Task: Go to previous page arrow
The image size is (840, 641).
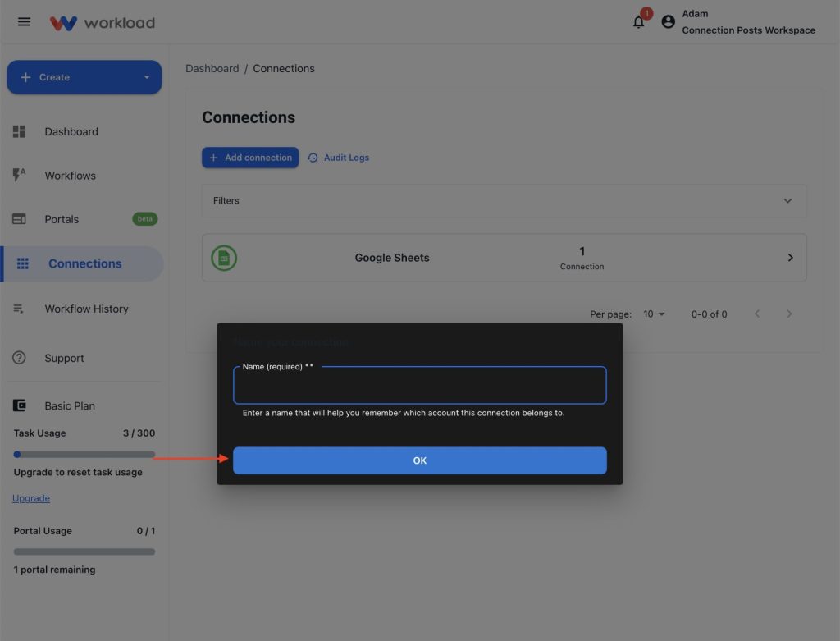Action: coord(757,314)
